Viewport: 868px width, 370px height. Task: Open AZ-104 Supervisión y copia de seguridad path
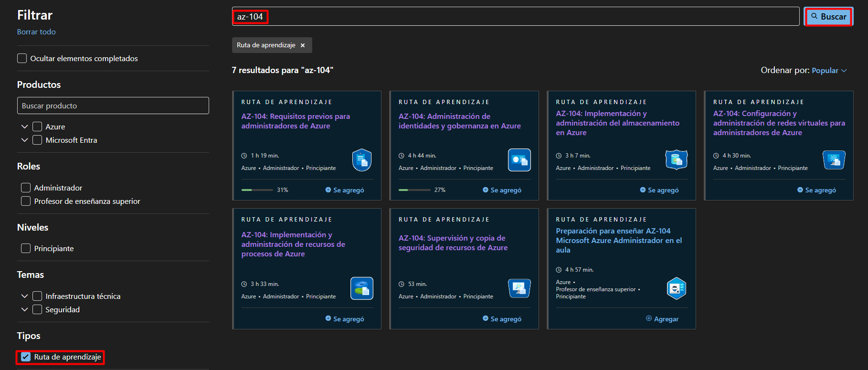pos(453,243)
